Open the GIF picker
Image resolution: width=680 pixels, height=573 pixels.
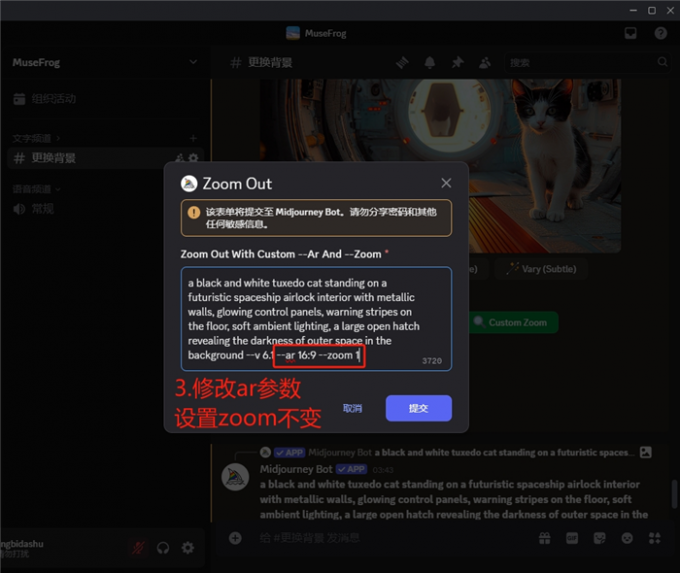572,538
